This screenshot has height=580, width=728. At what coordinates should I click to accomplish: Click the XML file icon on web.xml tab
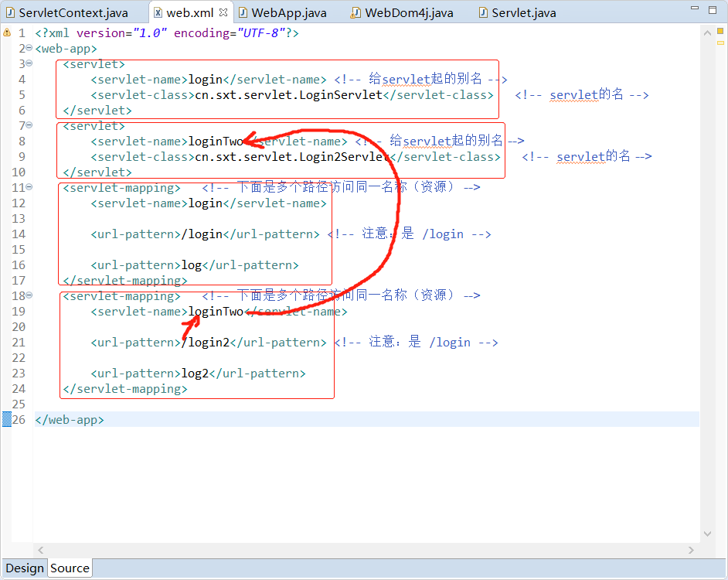[158, 12]
